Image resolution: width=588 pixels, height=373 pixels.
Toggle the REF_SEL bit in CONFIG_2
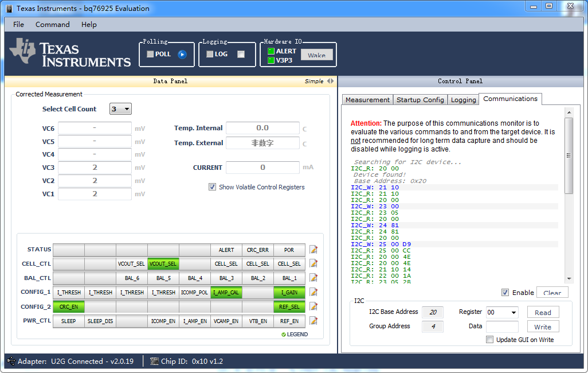click(289, 307)
